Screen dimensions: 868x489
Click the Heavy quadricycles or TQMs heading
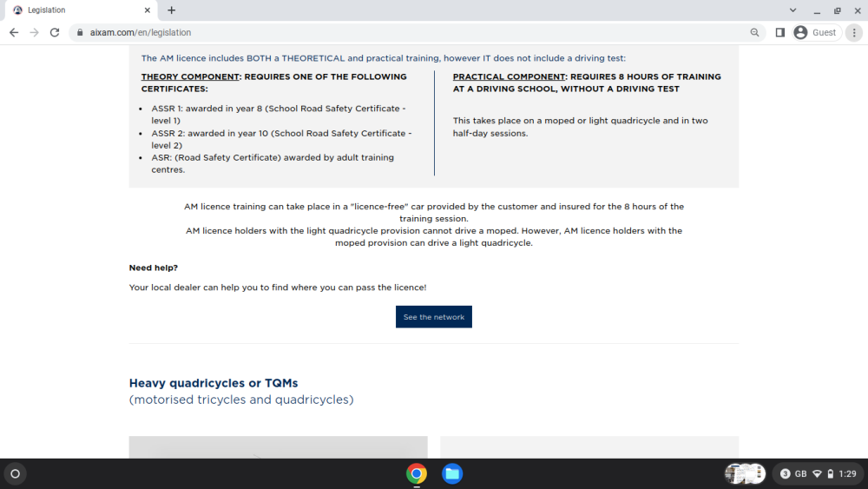point(214,383)
